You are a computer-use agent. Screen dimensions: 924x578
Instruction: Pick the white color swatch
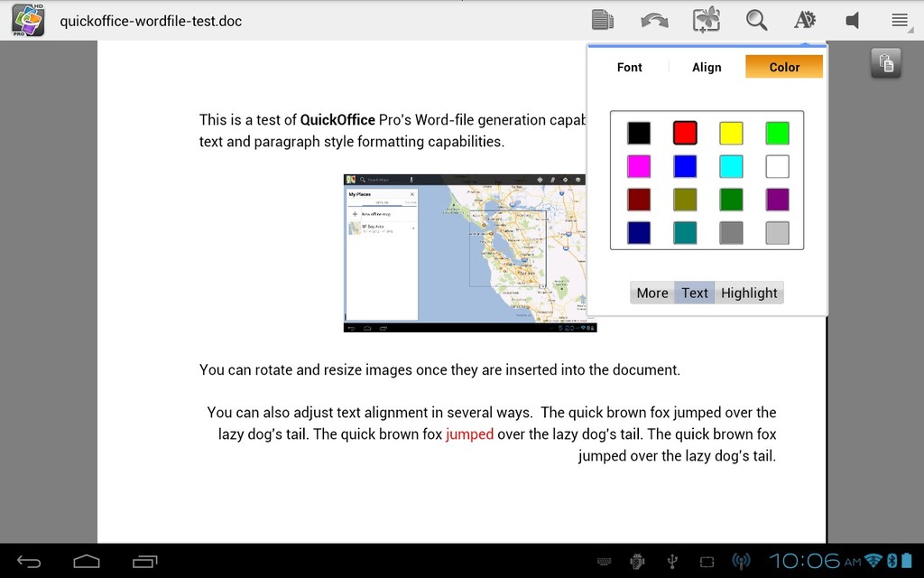(777, 166)
